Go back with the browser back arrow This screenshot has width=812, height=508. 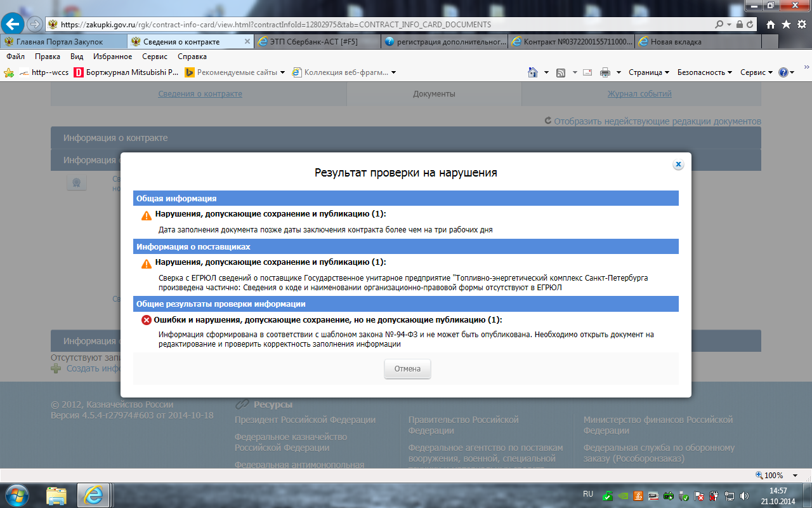(x=13, y=24)
